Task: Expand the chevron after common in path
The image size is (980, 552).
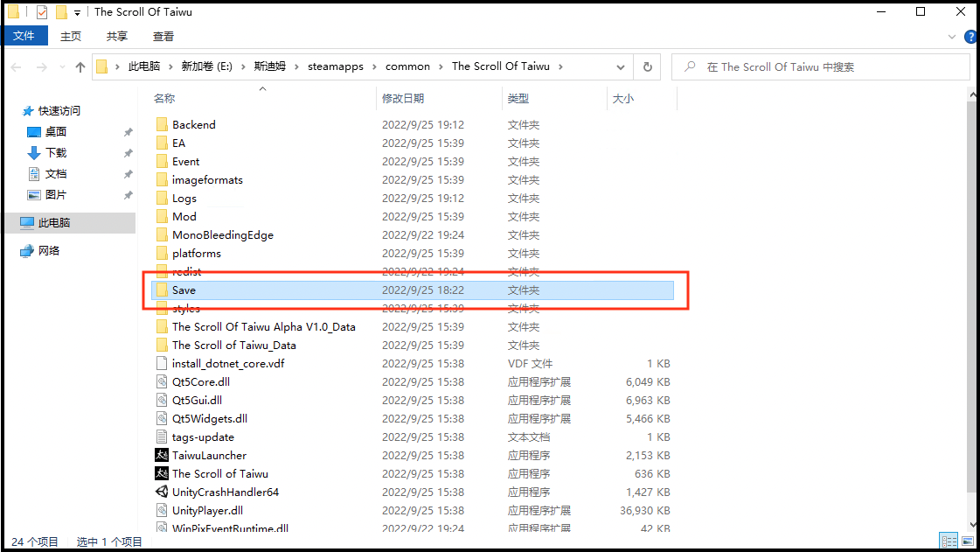Action: click(441, 66)
